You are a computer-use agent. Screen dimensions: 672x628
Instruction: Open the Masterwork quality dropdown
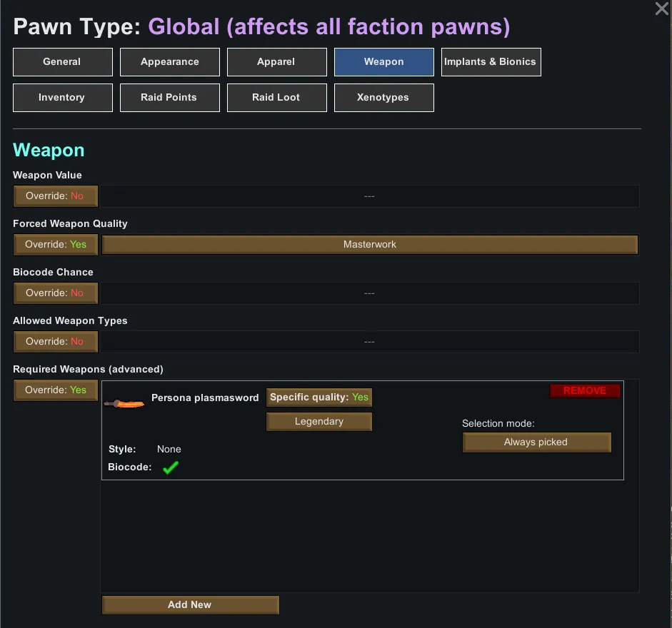[x=370, y=244]
